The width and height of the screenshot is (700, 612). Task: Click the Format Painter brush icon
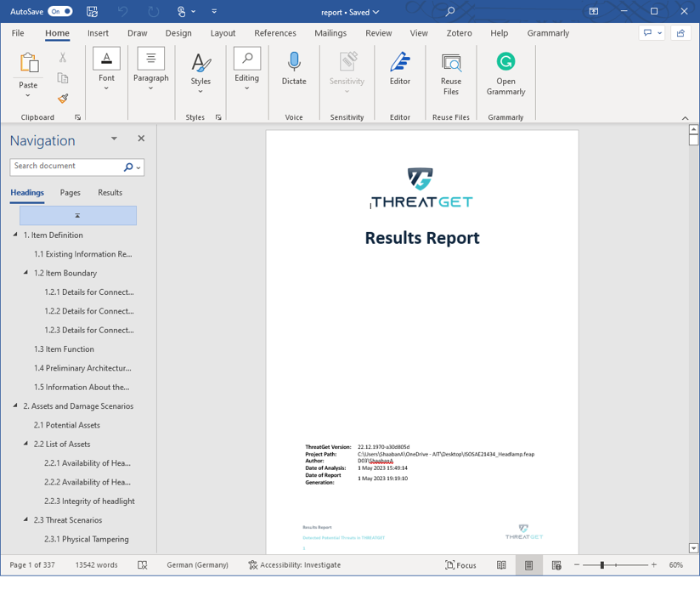tap(63, 99)
